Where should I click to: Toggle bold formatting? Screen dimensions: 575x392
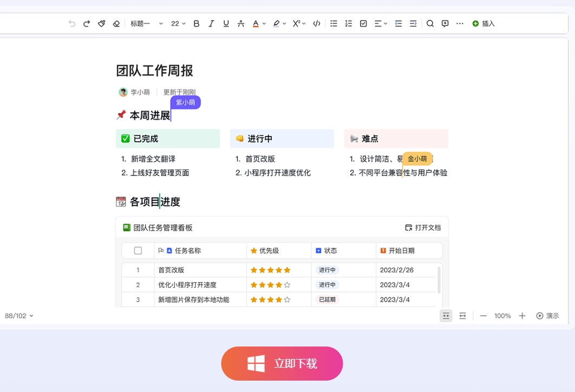(x=196, y=23)
